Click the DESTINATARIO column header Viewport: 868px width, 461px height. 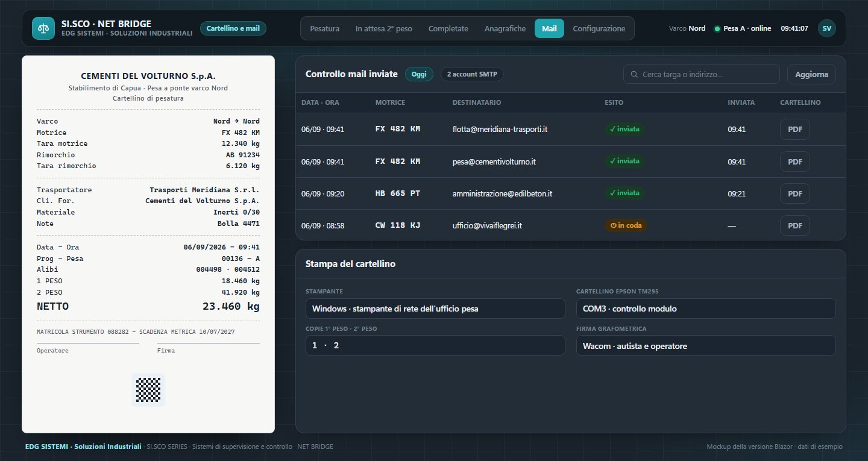point(477,102)
